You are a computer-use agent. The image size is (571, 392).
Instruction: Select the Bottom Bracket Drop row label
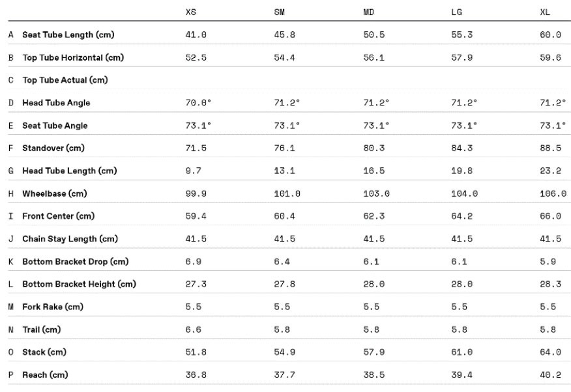pos(76,262)
